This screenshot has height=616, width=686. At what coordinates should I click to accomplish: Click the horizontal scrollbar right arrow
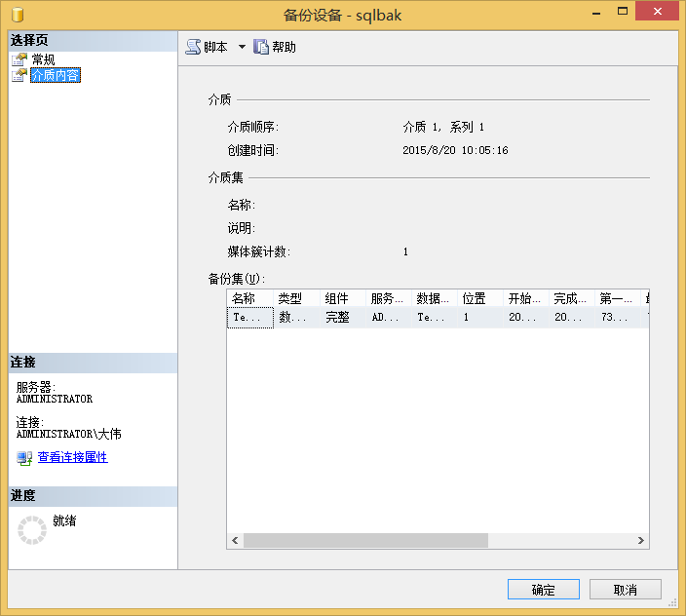641,540
